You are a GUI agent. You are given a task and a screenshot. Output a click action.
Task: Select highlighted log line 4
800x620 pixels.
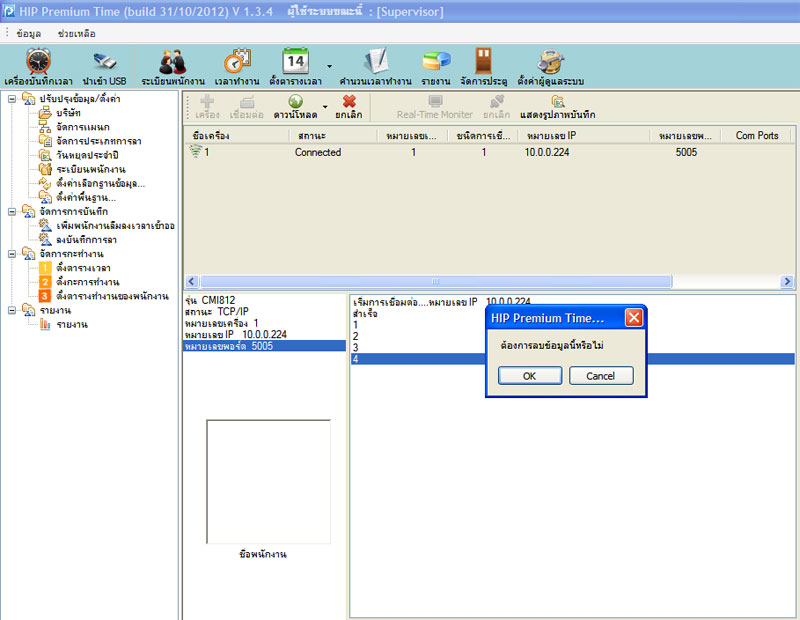tap(572, 359)
